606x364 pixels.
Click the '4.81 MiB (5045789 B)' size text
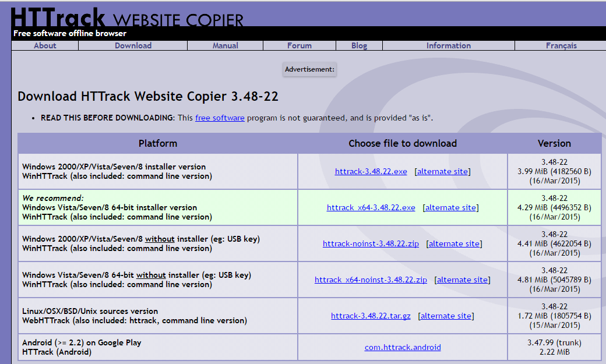pyautogui.click(x=554, y=280)
